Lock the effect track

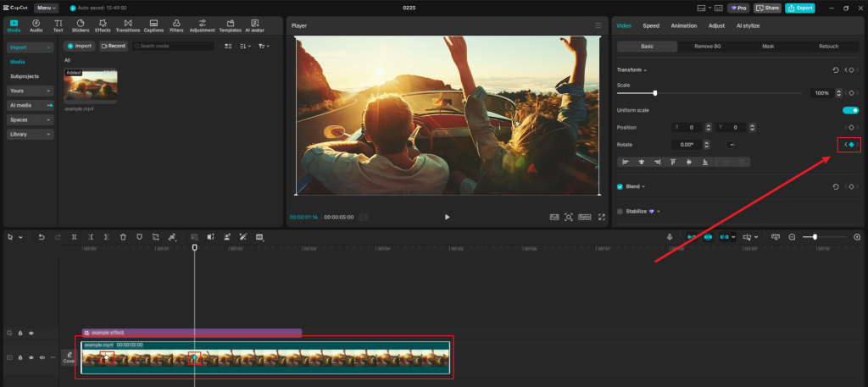tap(20, 333)
